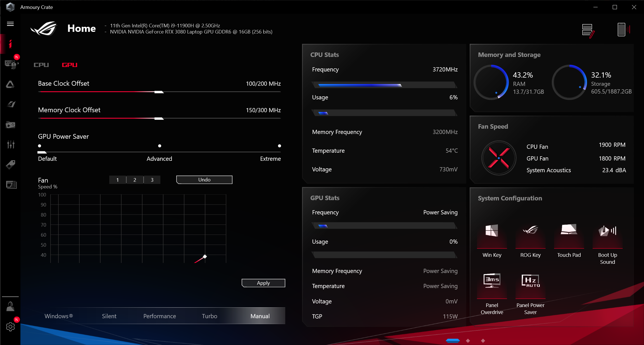This screenshot has width=644, height=345.
Task: Click the fan icon in the Fan Speed panel
Action: pos(499,158)
